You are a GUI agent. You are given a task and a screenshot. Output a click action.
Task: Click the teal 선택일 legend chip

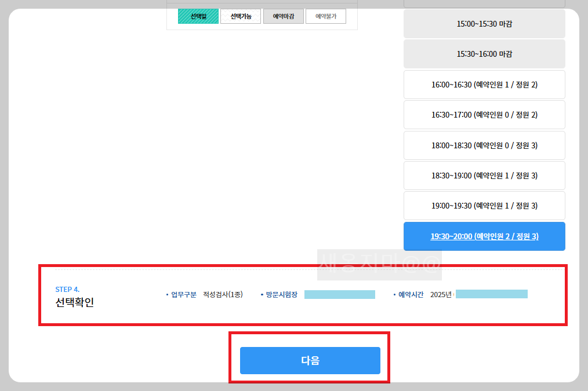tap(198, 16)
